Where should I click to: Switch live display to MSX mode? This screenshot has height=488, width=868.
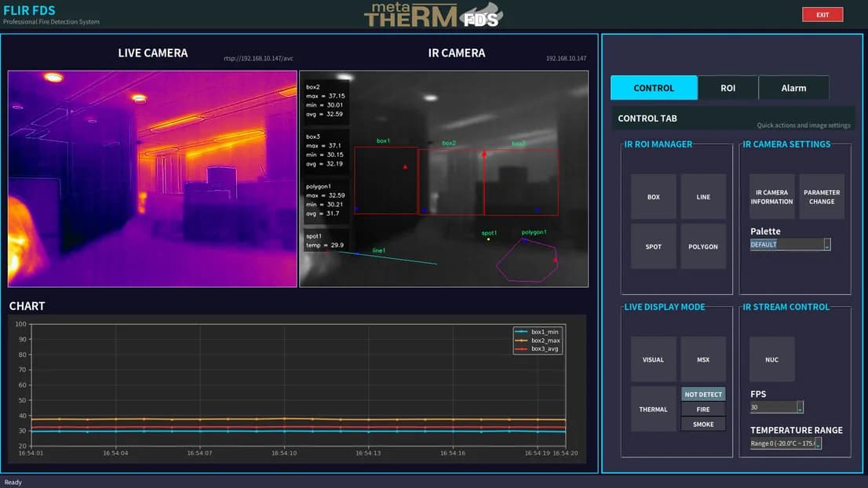tap(703, 359)
